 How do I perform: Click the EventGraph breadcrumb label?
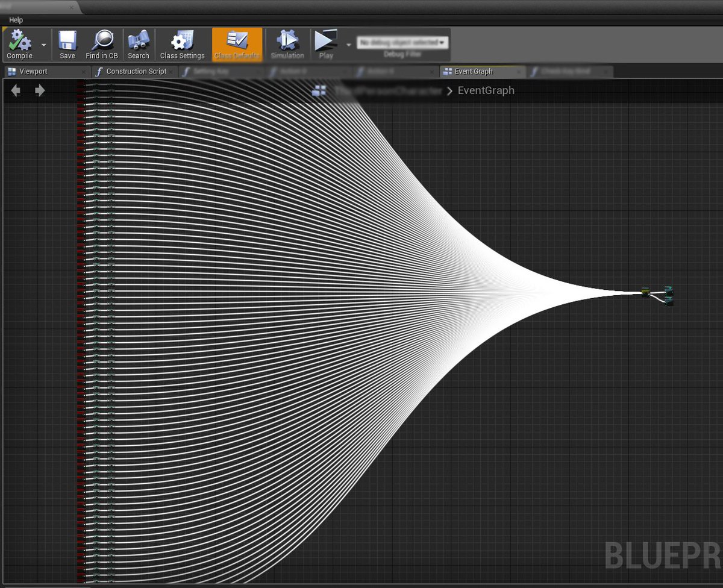pyautogui.click(x=486, y=90)
